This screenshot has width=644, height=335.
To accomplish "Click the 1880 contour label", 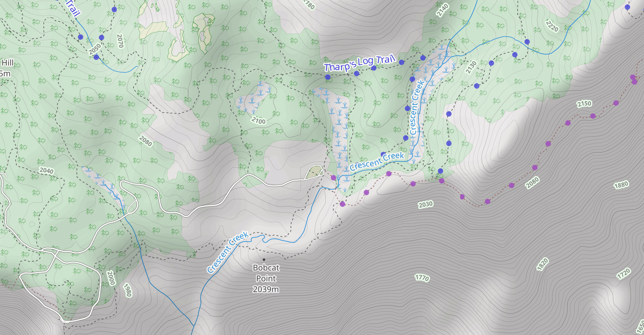I will pos(621,185).
